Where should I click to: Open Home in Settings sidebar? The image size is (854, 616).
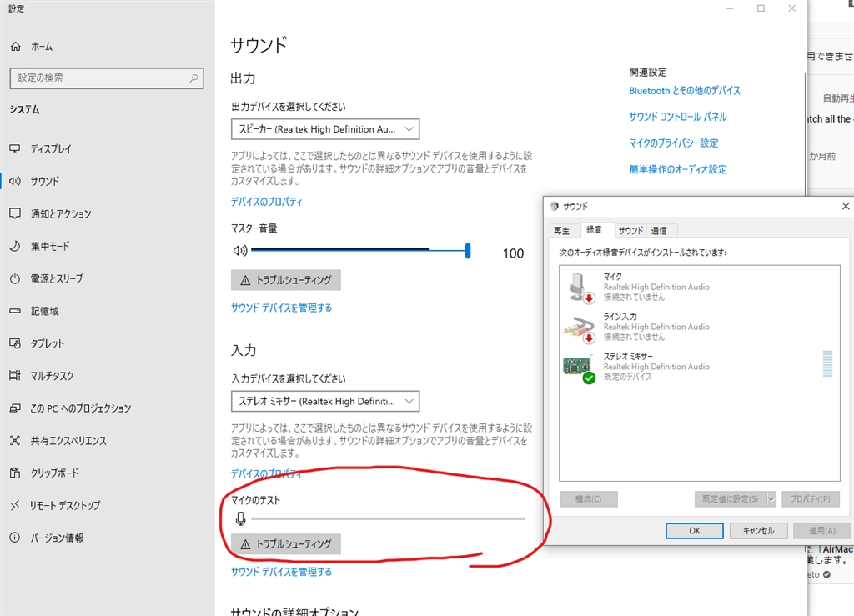(32, 47)
